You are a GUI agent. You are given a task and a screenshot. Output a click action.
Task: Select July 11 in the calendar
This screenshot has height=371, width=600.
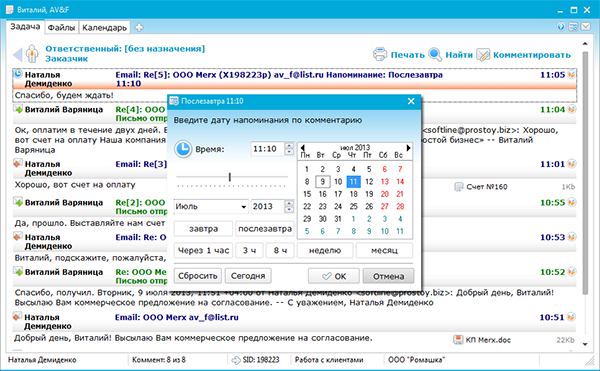[x=353, y=181]
